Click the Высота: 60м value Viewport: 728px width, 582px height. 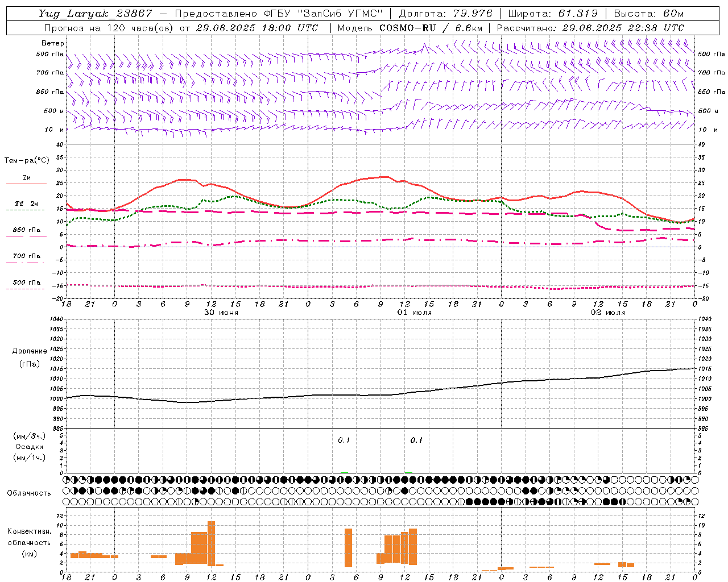(x=648, y=14)
